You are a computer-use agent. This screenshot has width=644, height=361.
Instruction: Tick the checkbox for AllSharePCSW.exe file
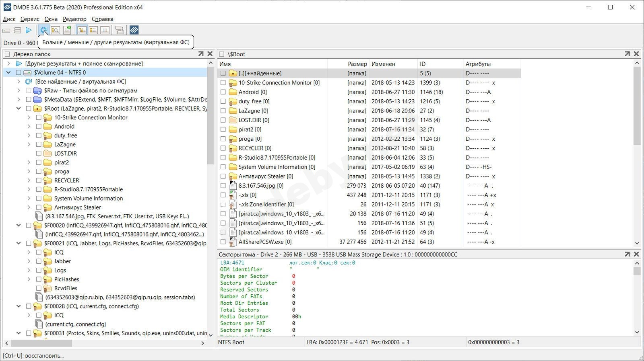point(223,242)
